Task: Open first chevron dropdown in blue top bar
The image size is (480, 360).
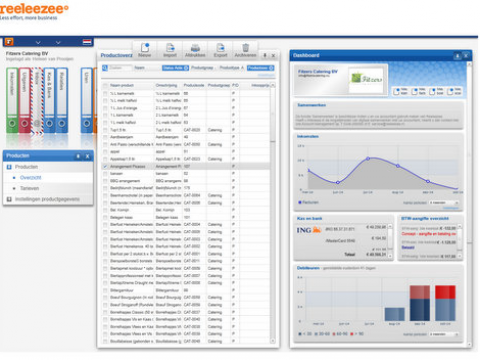Action: [38, 43]
